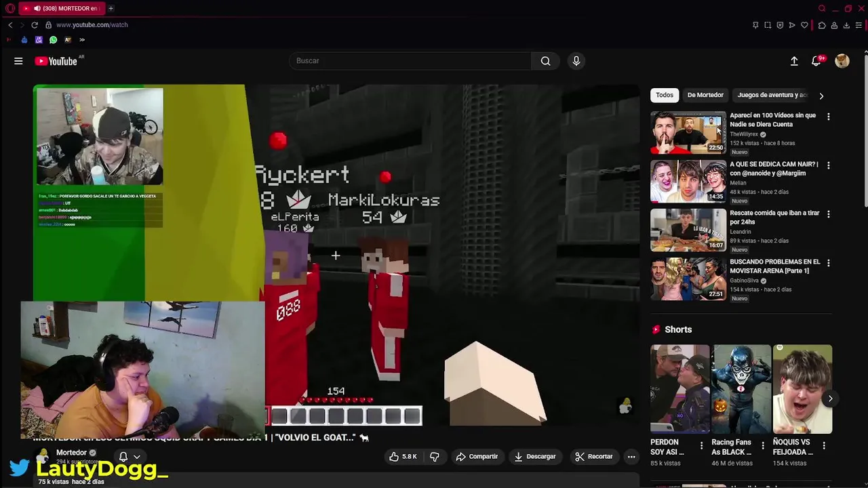Open options for ÑOQUIS VS FEIJOADA short
The width and height of the screenshot is (868, 488).
point(824,446)
